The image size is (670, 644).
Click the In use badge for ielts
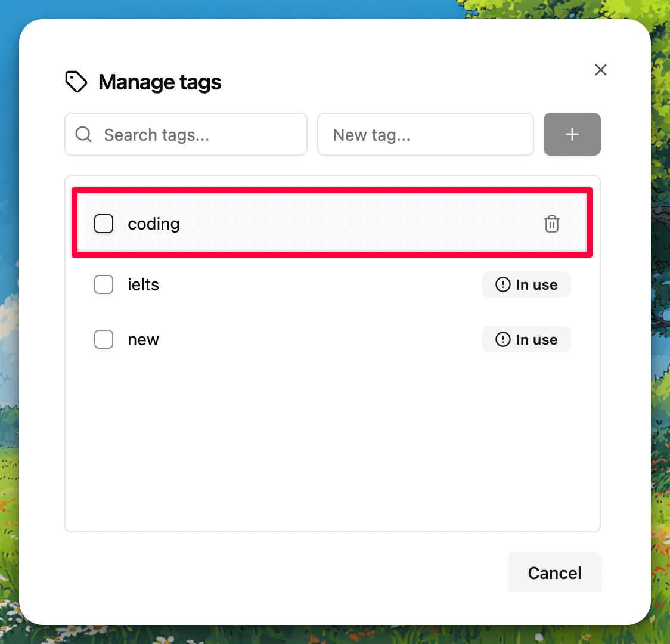click(526, 284)
